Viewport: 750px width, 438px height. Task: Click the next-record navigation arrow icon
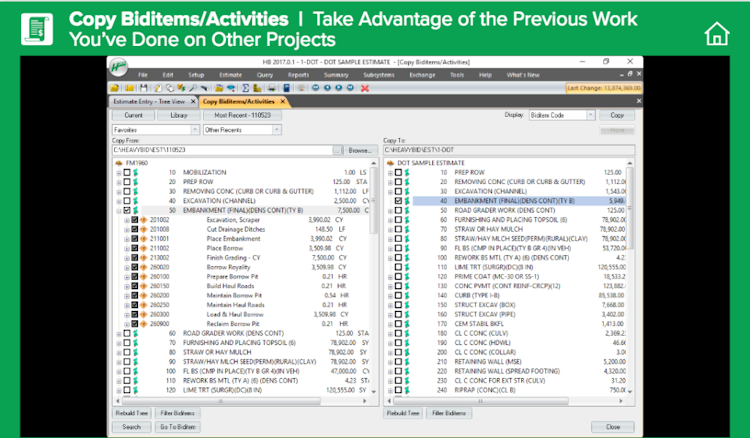[339, 88]
